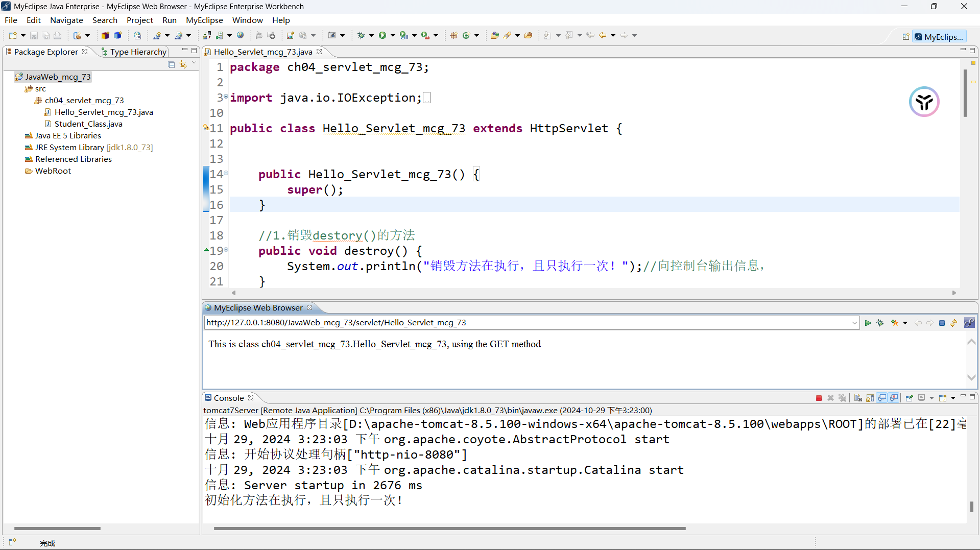
Task: Maximize the editor area
Action: 972,50
